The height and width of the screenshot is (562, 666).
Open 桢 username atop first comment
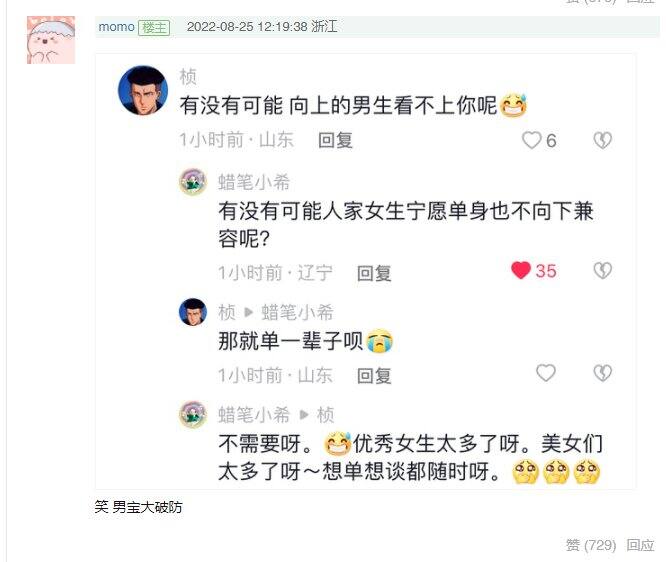[x=188, y=77]
